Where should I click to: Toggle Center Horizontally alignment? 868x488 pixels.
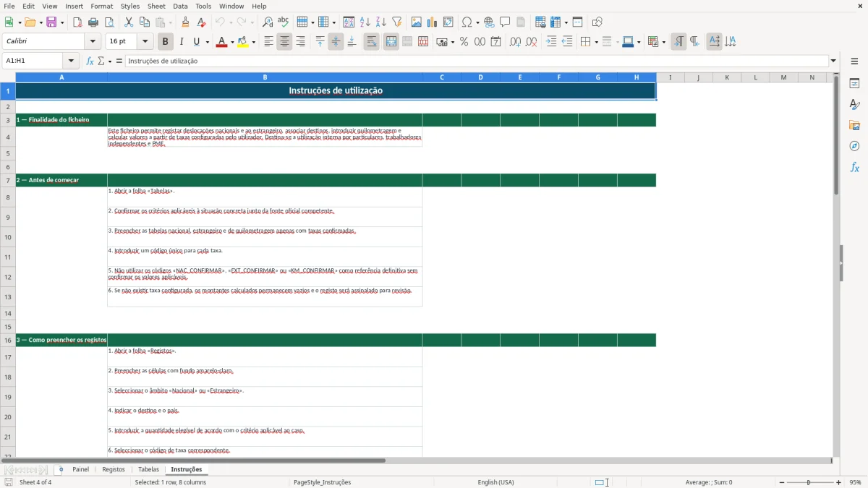pyautogui.click(x=284, y=42)
